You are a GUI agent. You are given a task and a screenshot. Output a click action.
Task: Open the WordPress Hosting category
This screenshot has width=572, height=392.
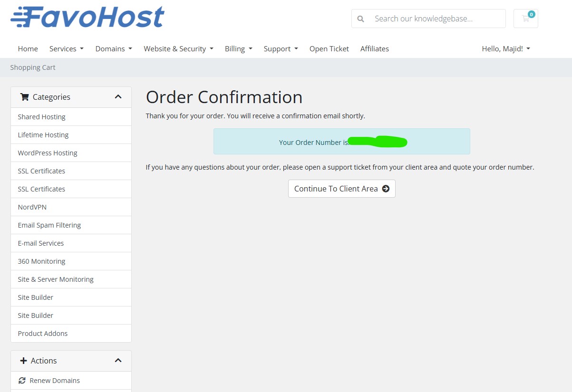pos(47,153)
